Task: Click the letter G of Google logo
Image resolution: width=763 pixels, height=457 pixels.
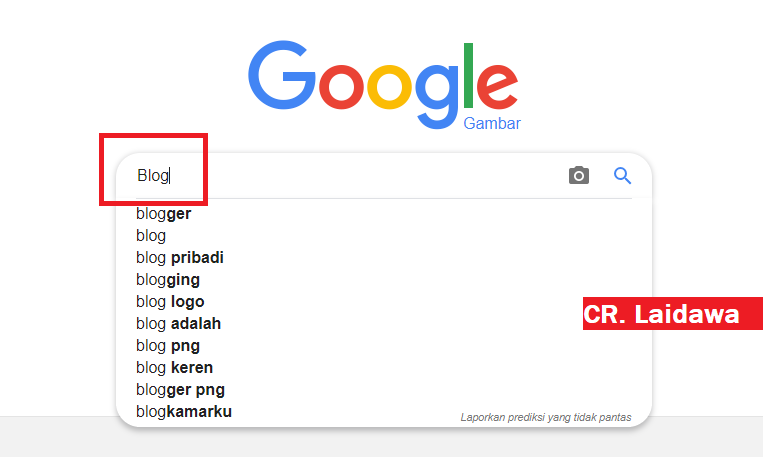Action: click(x=282, y=75)
